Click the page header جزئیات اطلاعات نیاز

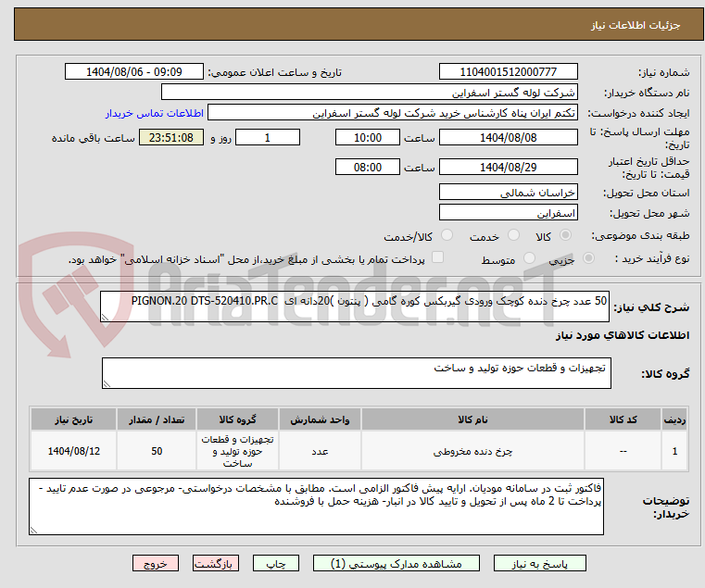tap(636, 25)
